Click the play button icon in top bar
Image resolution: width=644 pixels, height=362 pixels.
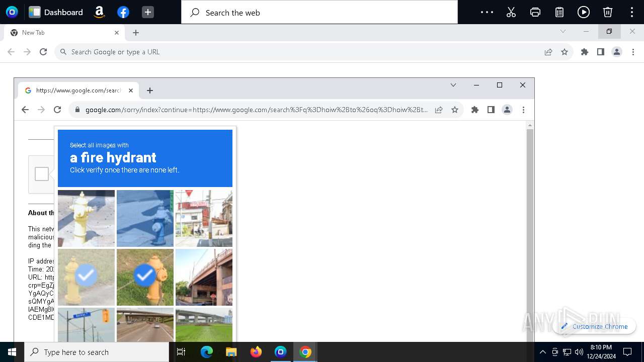pos(584,12)
